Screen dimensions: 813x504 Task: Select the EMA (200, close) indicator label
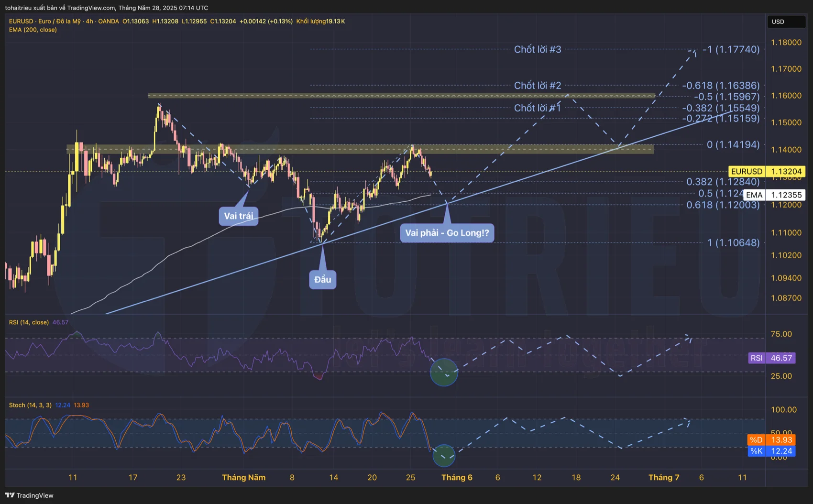(33, 30)
